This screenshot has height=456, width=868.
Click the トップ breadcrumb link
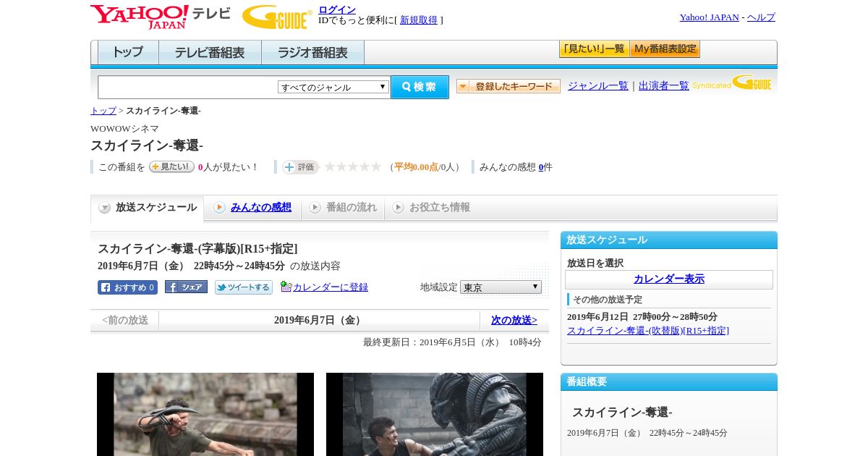pyautogui.click(x=103, y=111)
